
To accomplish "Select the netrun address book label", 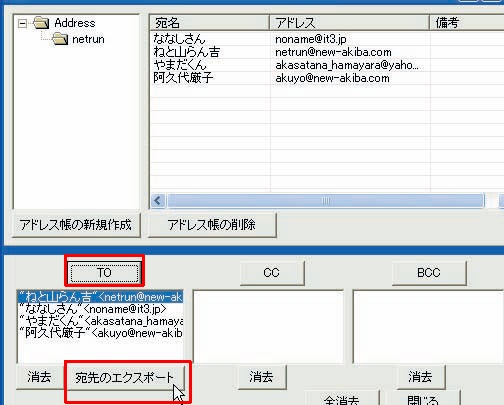I will click(x=88, y=39).
